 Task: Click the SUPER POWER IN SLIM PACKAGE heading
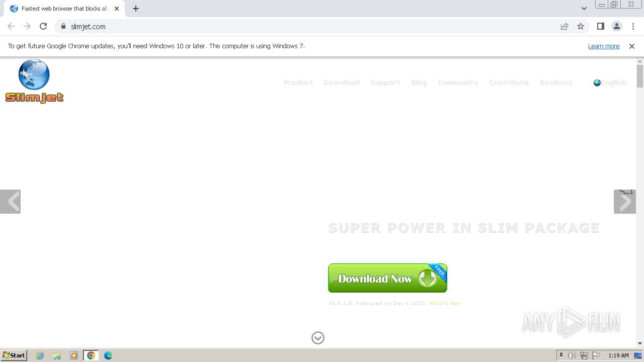(x=464, y=228)
